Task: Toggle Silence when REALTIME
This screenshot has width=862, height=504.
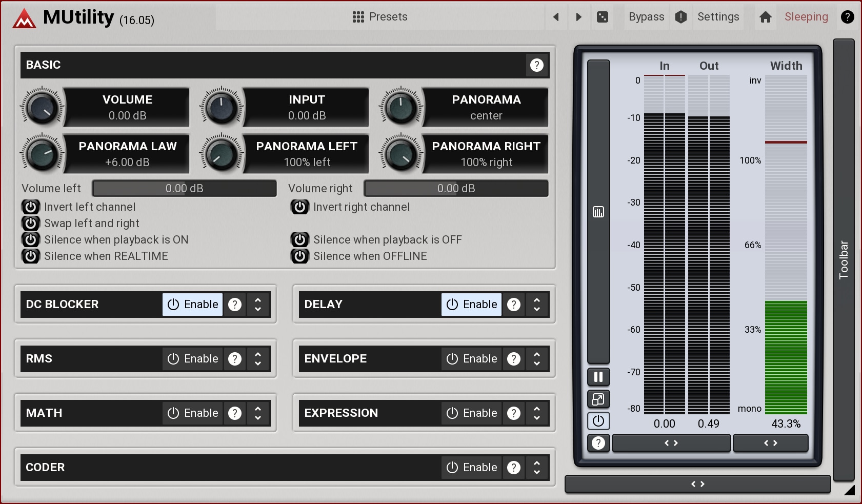Action: [x=31, y=256]
